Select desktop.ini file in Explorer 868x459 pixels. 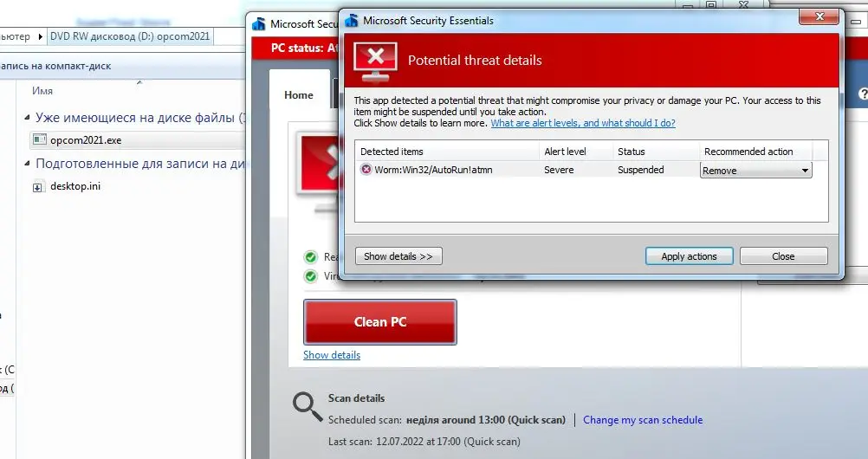coord(75,186)
